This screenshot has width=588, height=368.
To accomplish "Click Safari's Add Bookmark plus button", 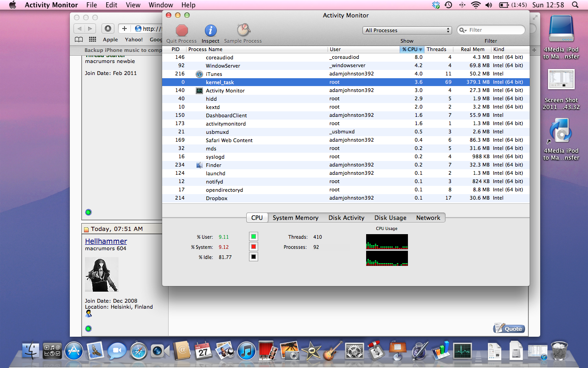I will pos(124,29).
